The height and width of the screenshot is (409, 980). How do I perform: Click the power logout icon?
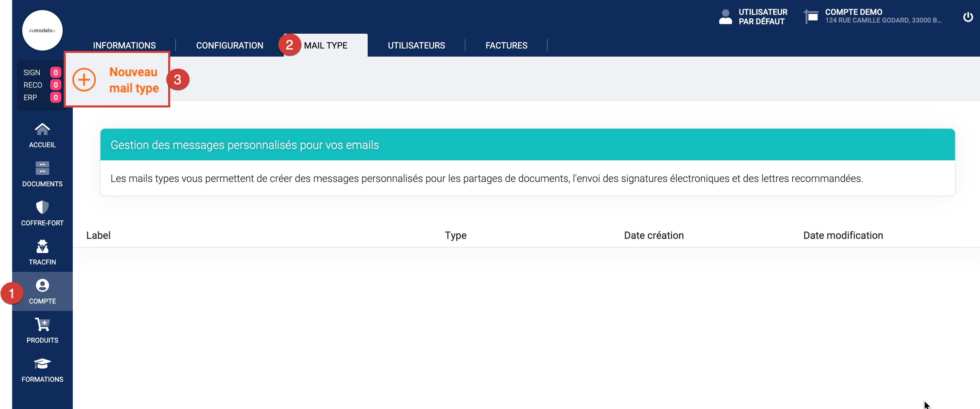[968, 17]
